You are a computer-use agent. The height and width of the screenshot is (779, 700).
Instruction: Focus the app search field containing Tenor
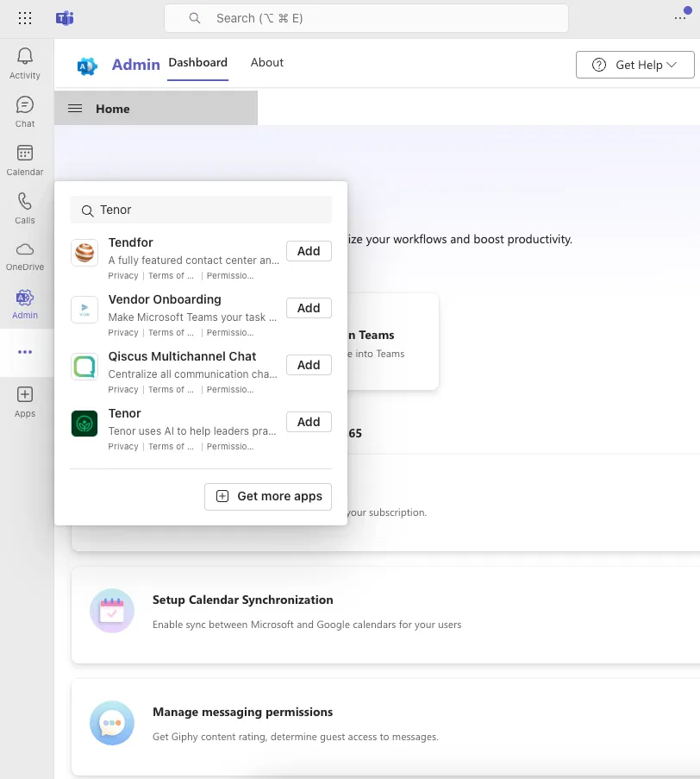click(201, 210)
